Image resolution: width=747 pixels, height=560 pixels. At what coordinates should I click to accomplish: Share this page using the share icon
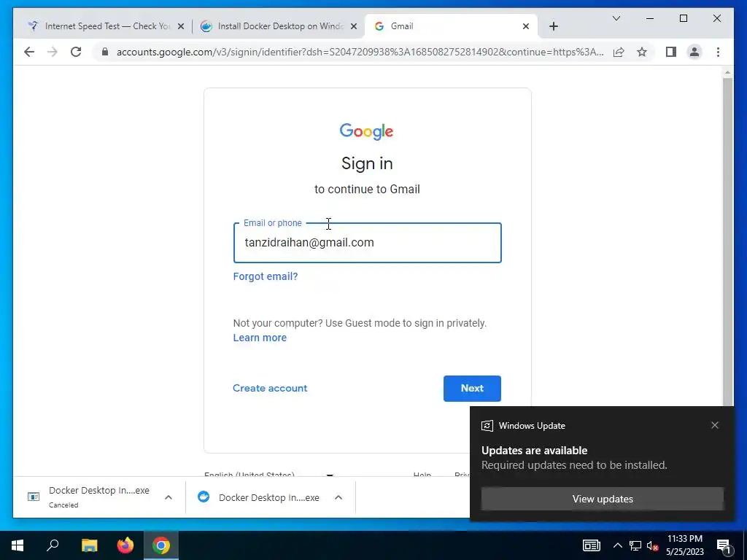tap(619, 52)
